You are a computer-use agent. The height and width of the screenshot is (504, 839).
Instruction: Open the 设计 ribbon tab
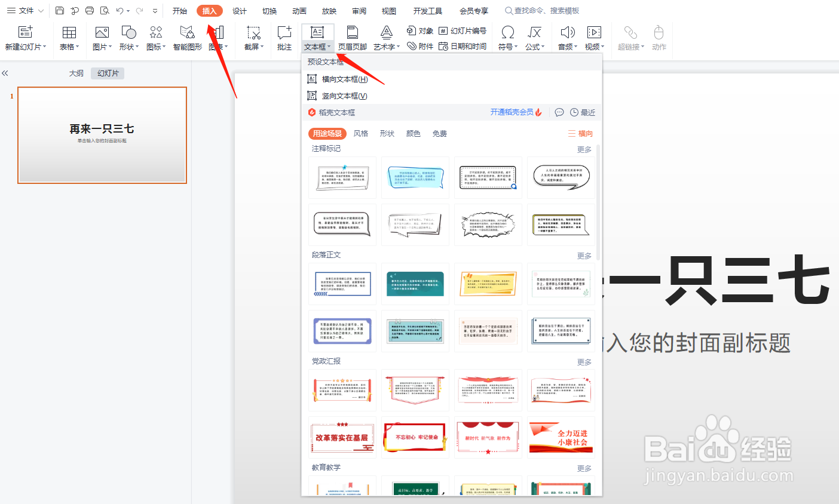point(240,11)
